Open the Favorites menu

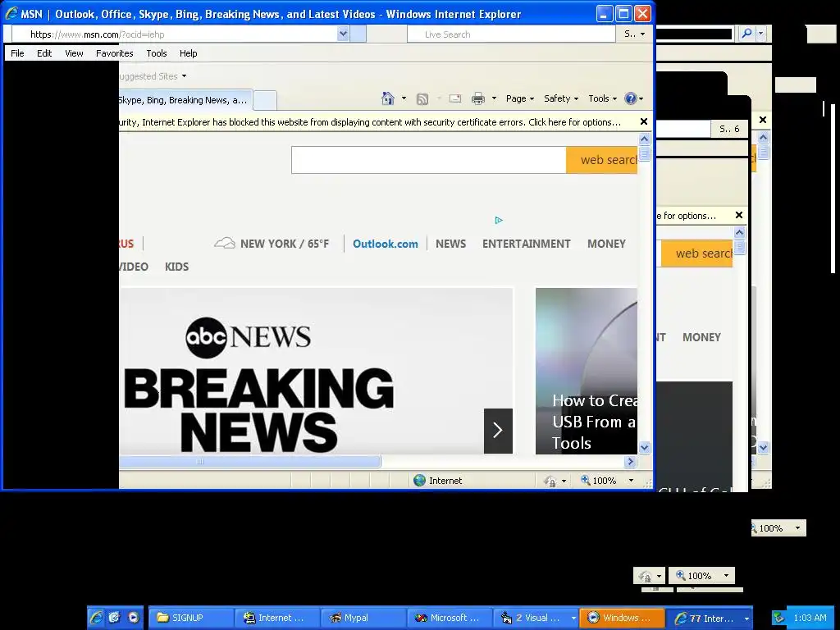coord(114,53)
